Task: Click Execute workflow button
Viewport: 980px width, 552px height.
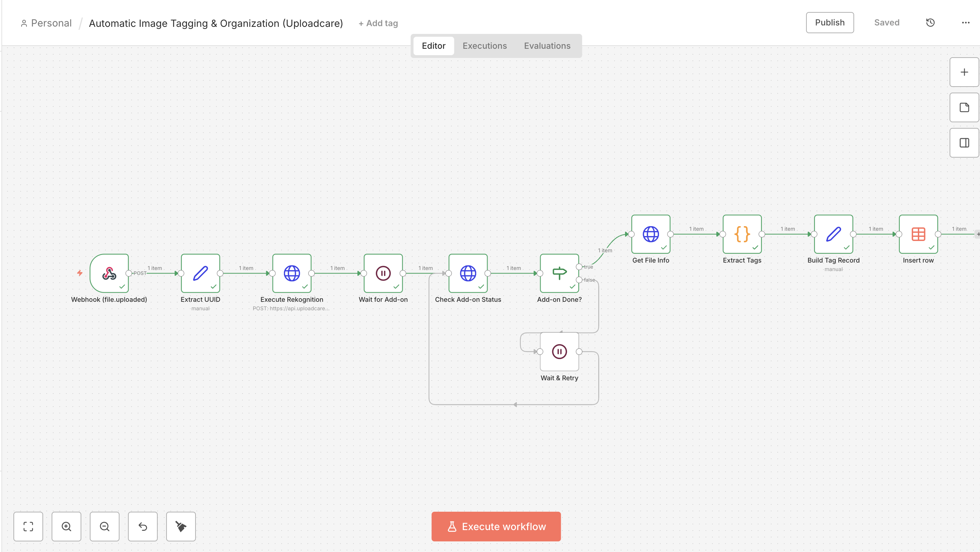Action: point(496,527)
